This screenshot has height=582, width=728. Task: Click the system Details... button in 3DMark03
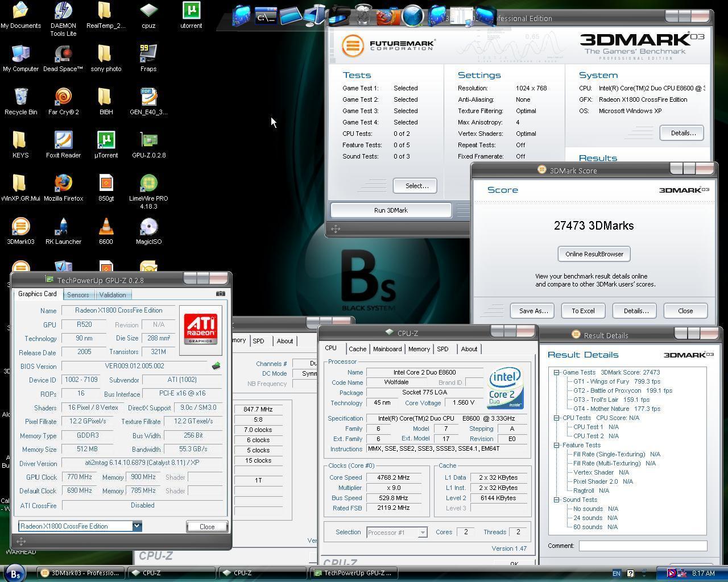click(x=682, y=133)
